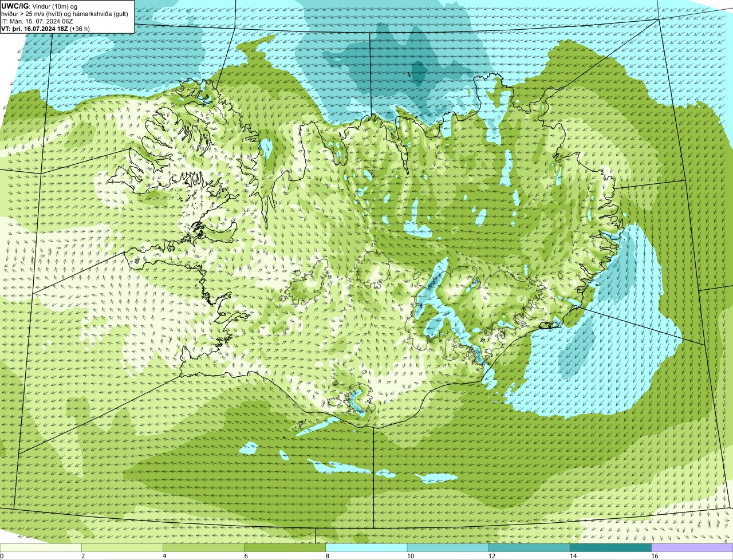733x560 pixels.
Task: Click the legend scale label '8'
Action: click(x=327, y=556)
